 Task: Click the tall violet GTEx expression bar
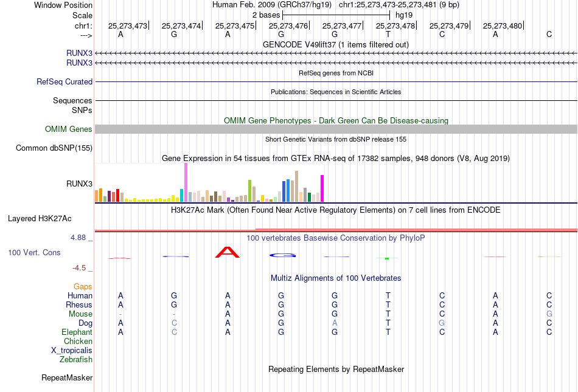pos(186,182)
